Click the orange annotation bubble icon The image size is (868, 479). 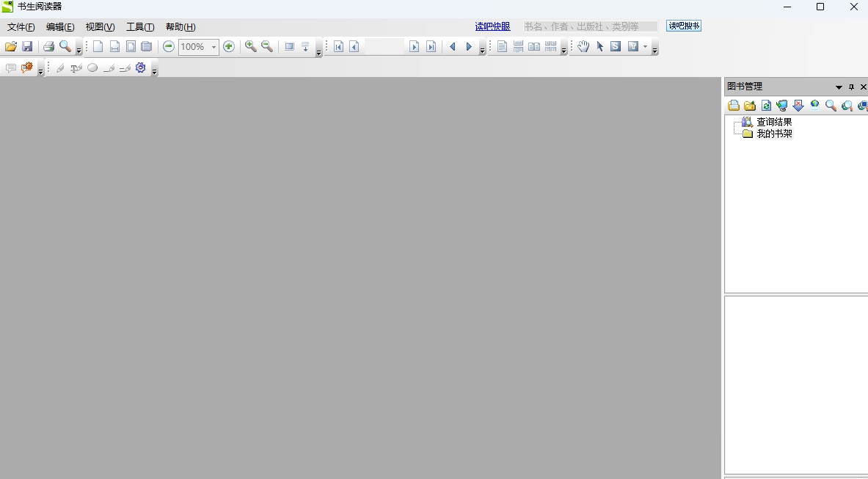tap(26, 67)
